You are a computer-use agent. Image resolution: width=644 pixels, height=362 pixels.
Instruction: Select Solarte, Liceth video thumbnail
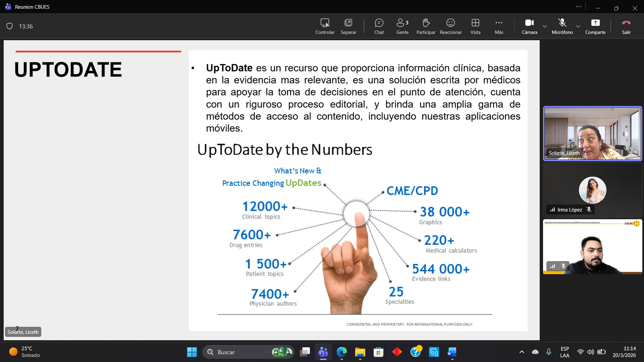coord(592,133)
